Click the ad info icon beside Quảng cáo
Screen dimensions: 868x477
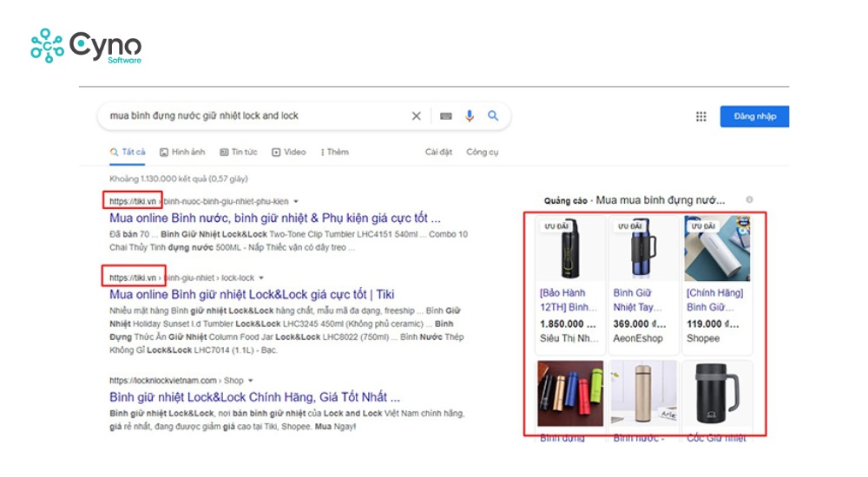tap(749, 199)
